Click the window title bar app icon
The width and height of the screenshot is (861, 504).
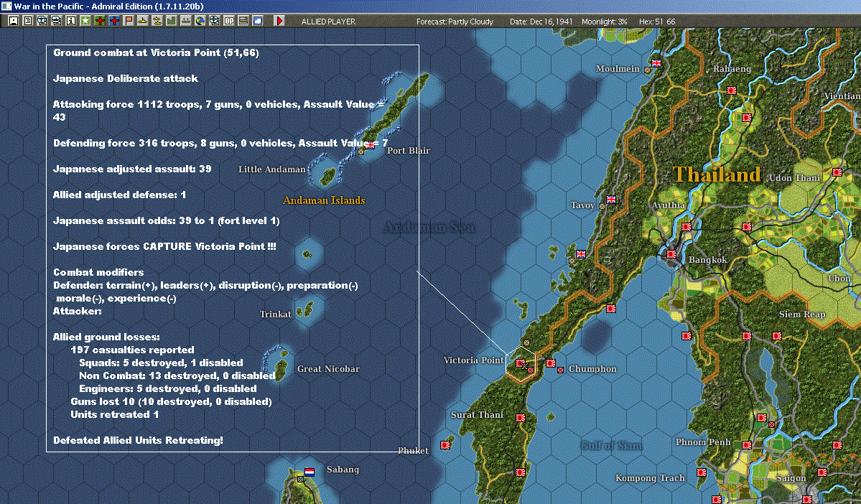point(6,6)
